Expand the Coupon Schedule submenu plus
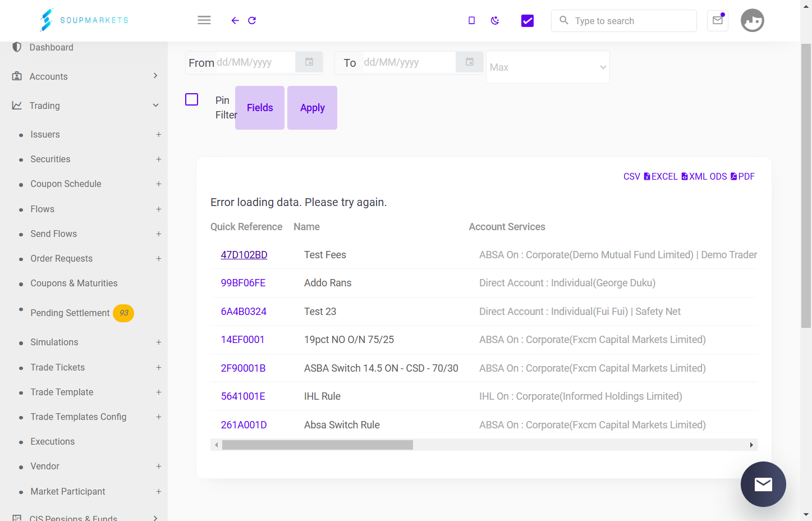The image size is (812, 521). [159, 184]
